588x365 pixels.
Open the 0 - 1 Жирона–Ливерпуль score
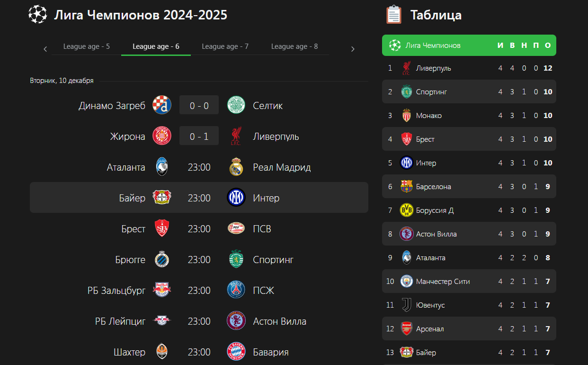pos(199,136)
